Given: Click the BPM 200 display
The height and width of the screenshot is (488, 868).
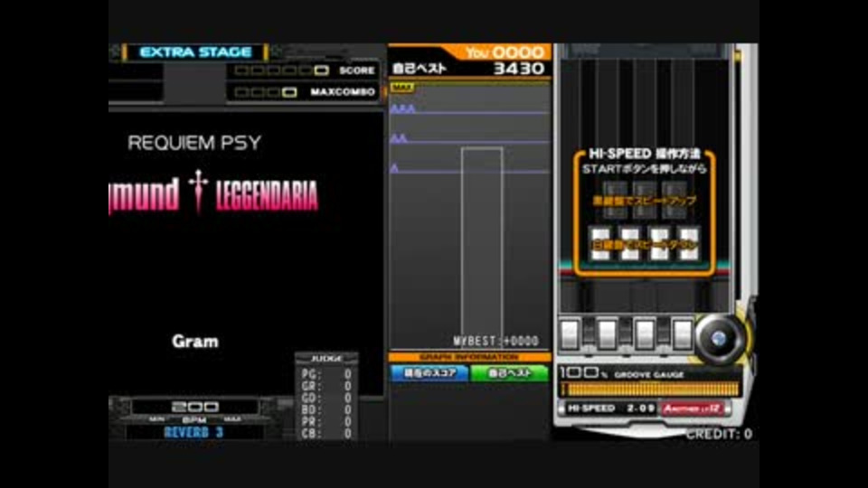Looking at the screenshot, I should 195,407.
